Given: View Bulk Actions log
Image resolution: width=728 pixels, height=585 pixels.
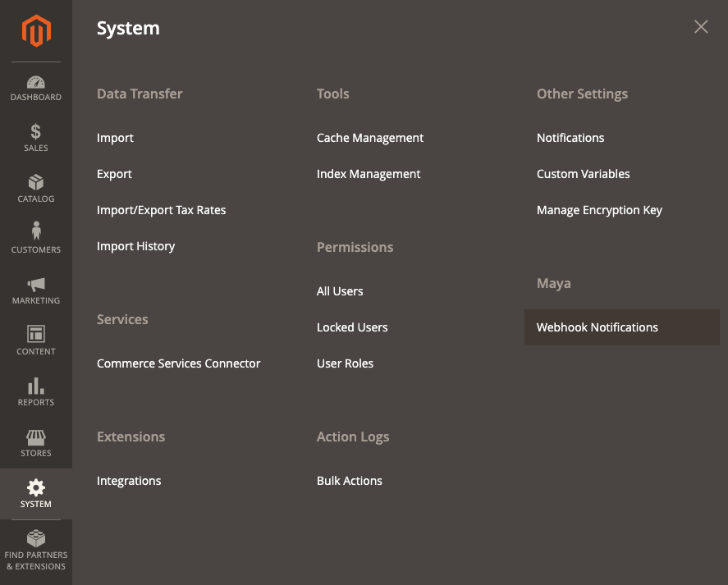Looking at the screenshot, I should coord(350,481).
